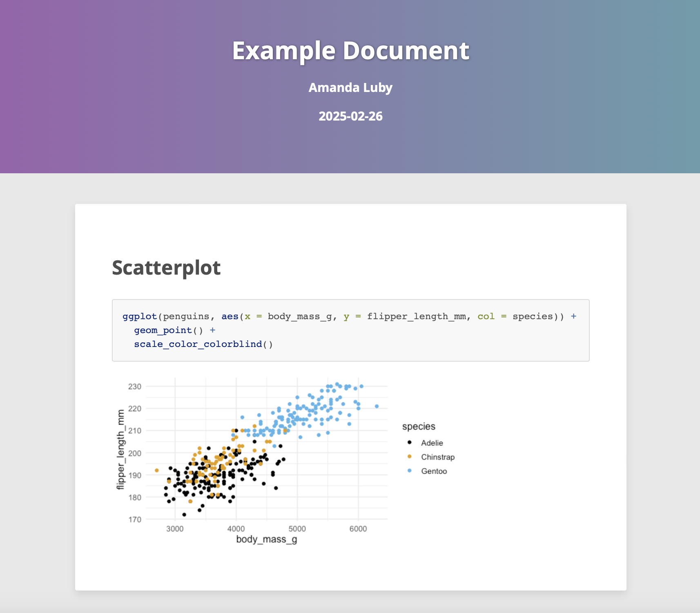Click geom_point in the code block
The width and height of the screenshot is (700, 613).
tap(163, 330)
